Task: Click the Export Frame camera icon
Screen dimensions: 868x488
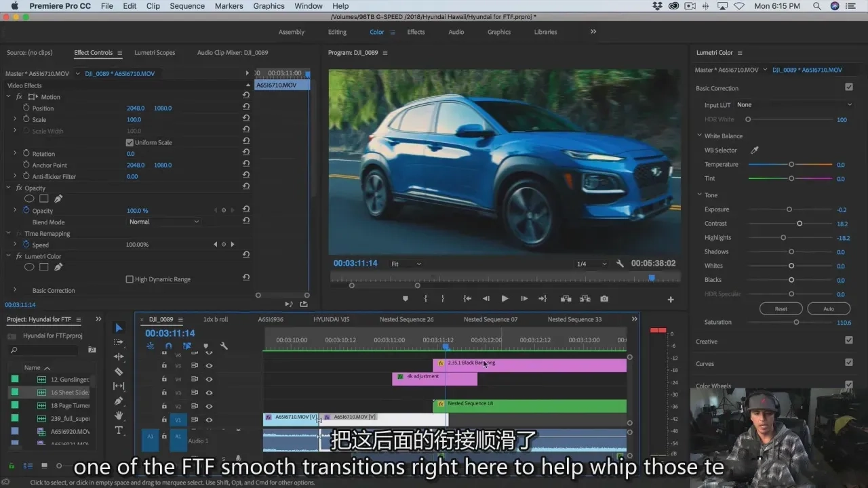Action: tap(604, 299)
